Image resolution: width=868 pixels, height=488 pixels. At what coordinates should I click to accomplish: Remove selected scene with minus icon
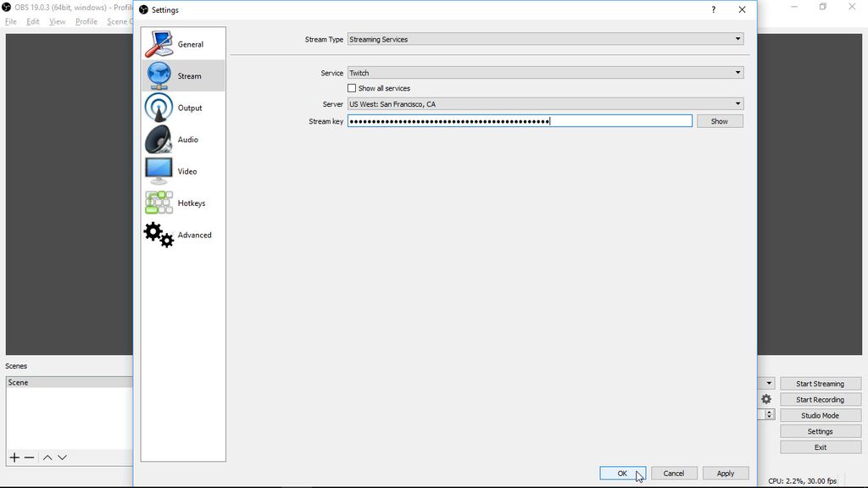coord(30,457)
